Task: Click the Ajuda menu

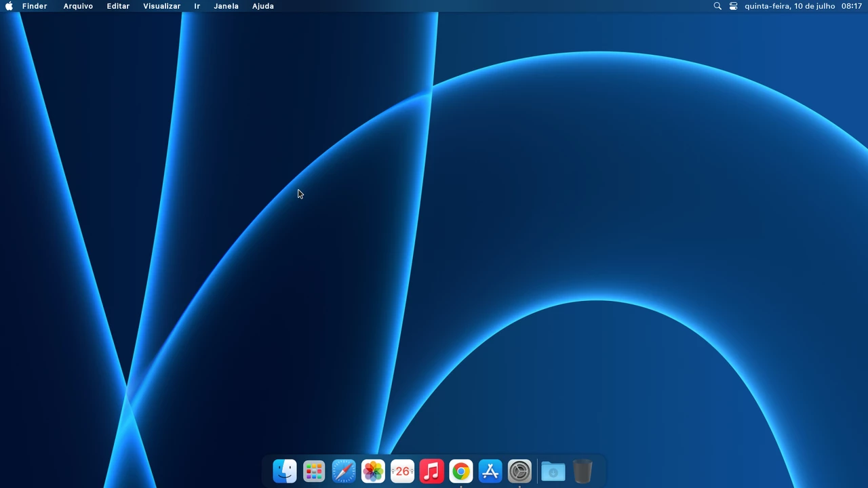Action: 263,6
